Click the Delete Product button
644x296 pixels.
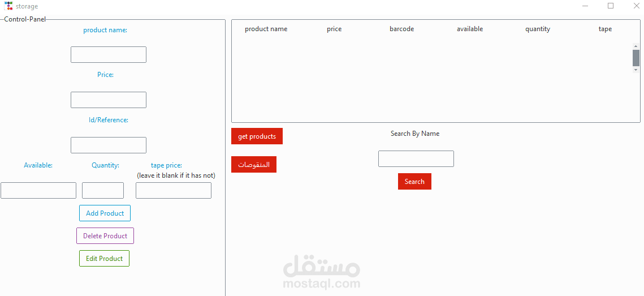tap(105, 235)
